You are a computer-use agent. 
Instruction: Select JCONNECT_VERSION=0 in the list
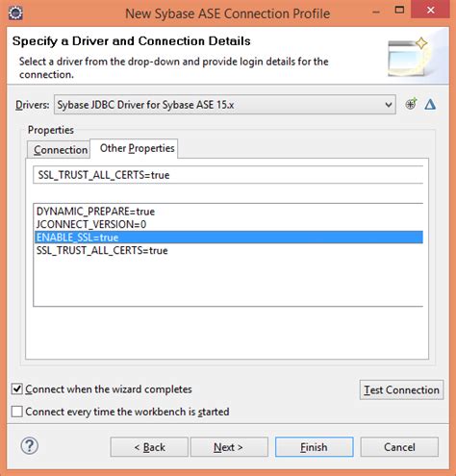(229, 224)
